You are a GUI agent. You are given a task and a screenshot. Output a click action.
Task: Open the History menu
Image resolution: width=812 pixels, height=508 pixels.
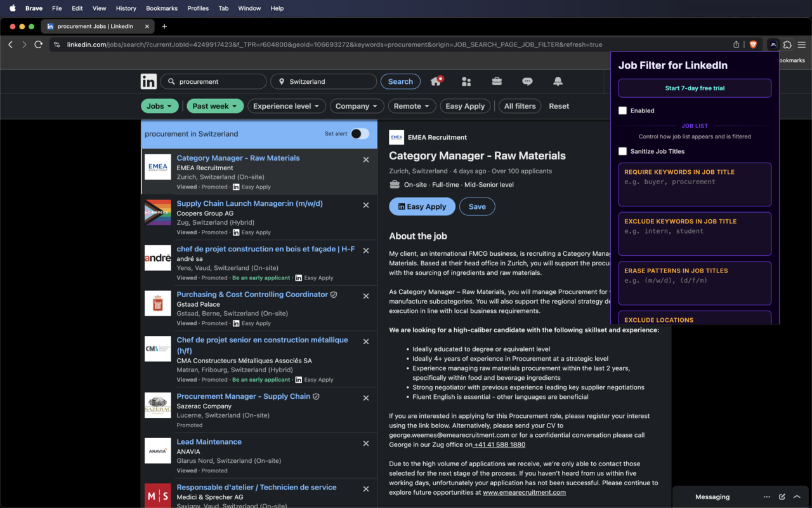[126, 8]
